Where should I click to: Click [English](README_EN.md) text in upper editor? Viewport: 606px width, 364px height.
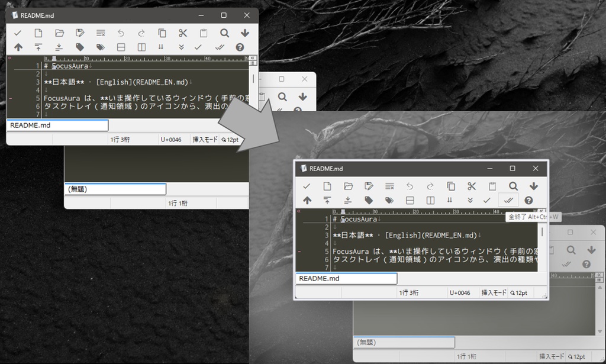click(142, 82)
